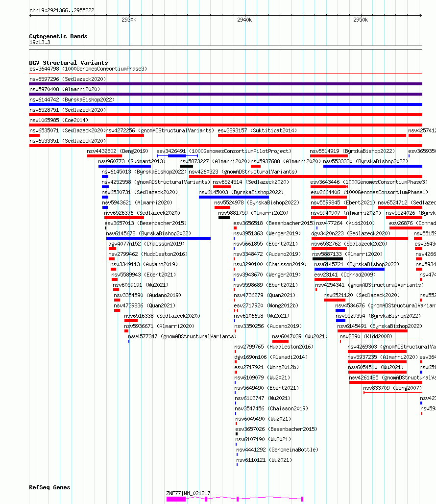
Task: Click esv2717920 (Wong2012b) label
Action: [x=266, y=305]
